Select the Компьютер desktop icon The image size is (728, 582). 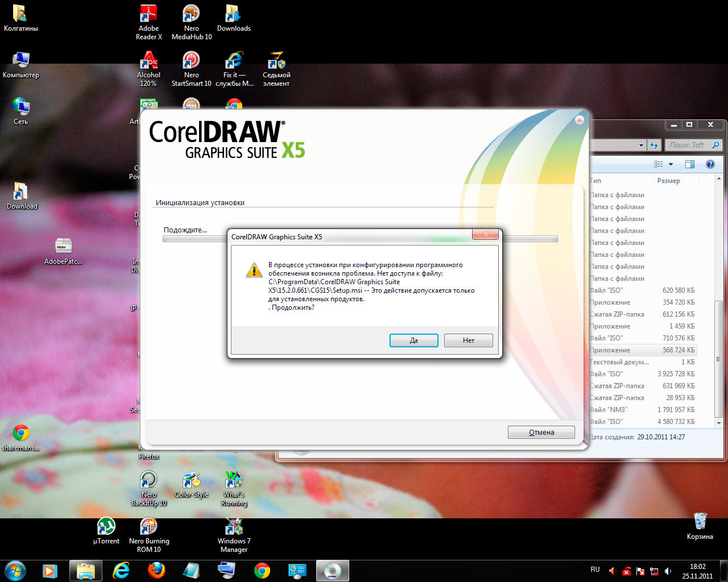21,65
